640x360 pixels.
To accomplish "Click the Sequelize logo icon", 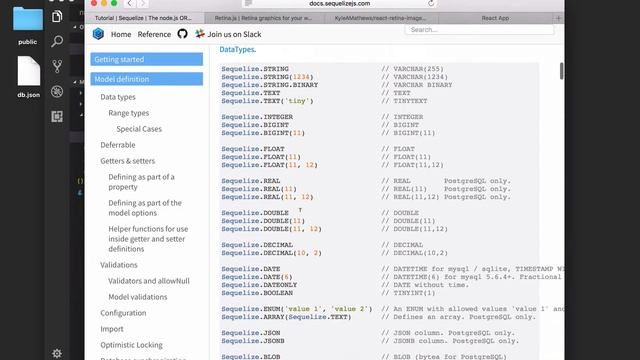I will point(98,34).
